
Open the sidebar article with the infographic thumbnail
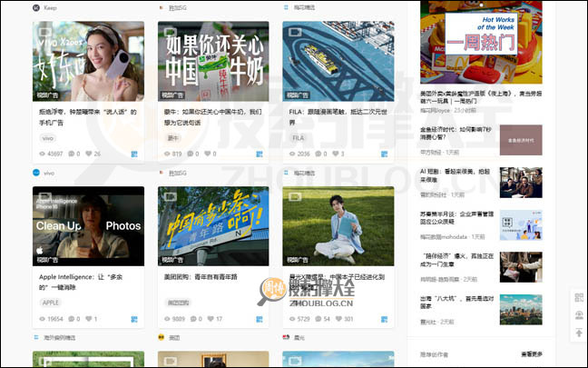point(456,218)
